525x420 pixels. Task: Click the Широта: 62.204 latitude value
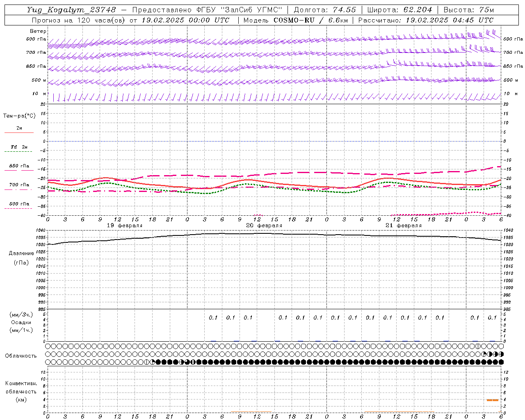(x=399, y=10)
